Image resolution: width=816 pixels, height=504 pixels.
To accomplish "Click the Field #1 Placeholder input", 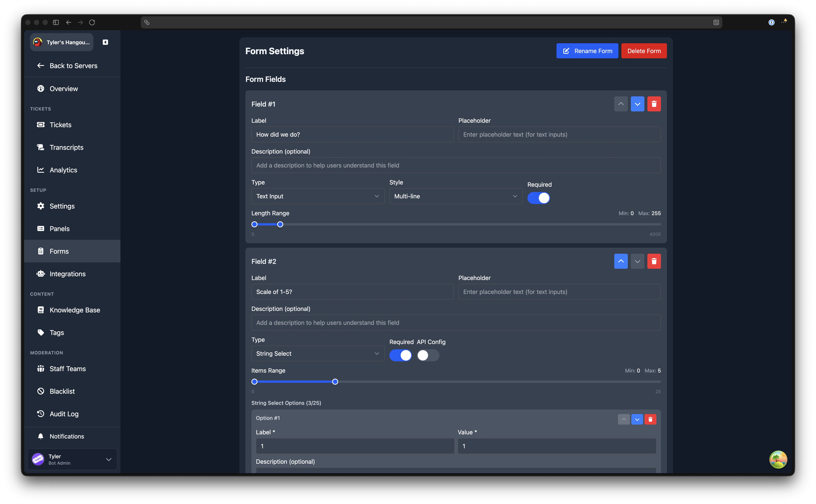I will click(x=559, y=135).
